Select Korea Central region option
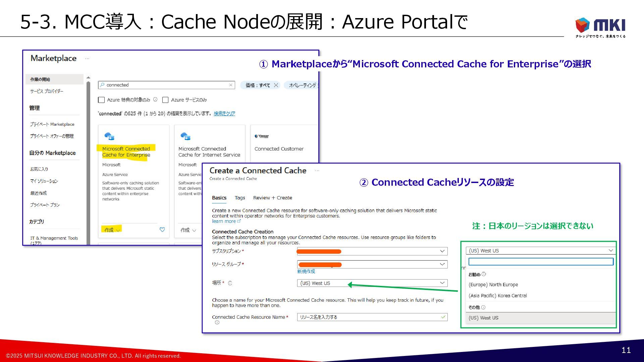The width and height of the screenshot is (644, 362). point(498,296)
